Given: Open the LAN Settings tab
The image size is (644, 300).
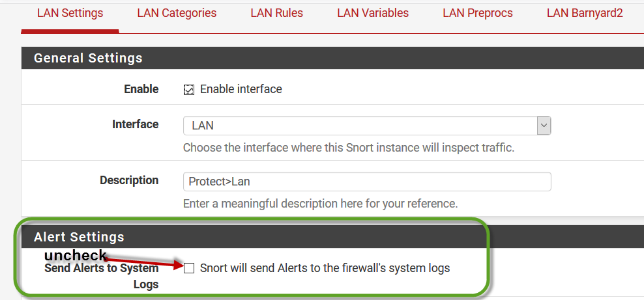Looking at the screenshot, I should pyautogui.click(x=70, y=13).
